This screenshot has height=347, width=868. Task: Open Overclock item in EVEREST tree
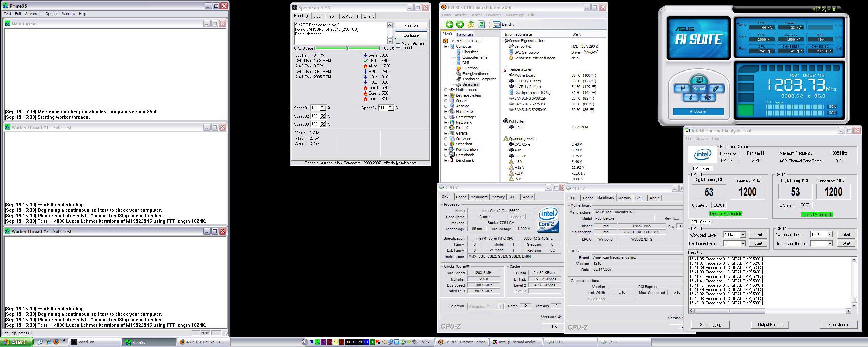click(x=468, y=68)
